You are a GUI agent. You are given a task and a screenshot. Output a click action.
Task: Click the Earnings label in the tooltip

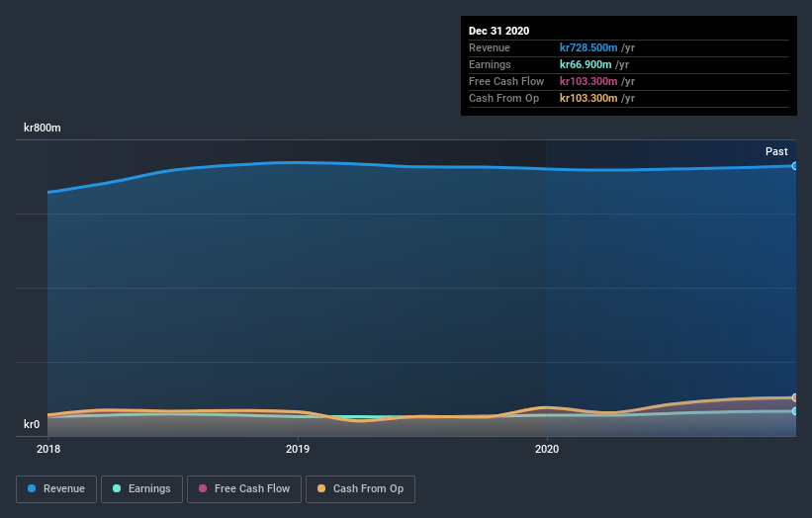(490, 64)
